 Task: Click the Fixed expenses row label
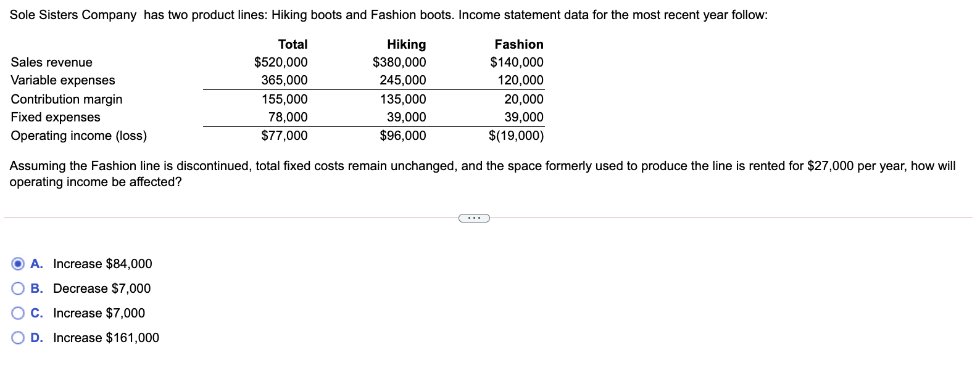tap(56, 117)
